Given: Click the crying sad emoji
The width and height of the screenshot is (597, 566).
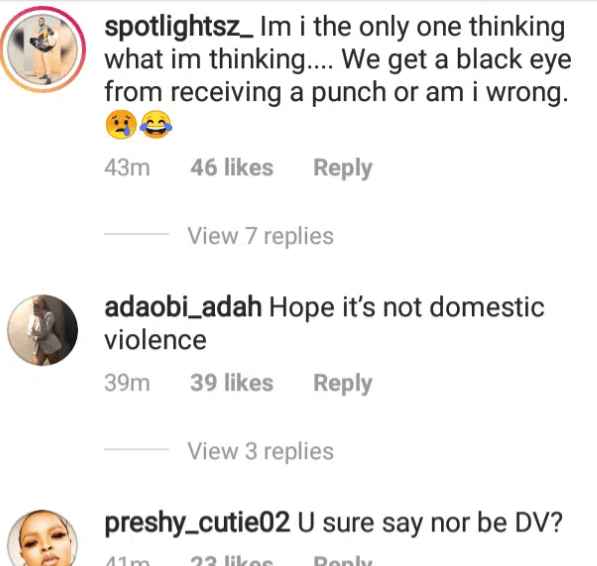Looking at the screenshot, I should pos(121,125).
